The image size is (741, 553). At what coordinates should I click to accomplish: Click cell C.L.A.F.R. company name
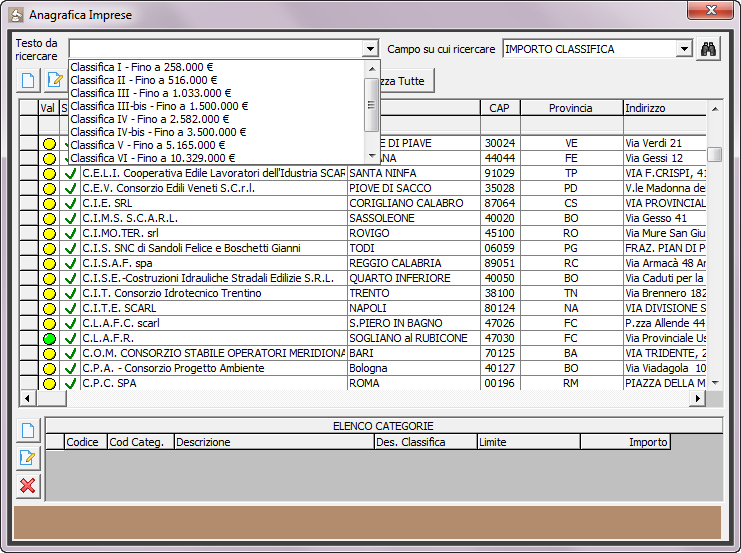(x=214, y=339)
